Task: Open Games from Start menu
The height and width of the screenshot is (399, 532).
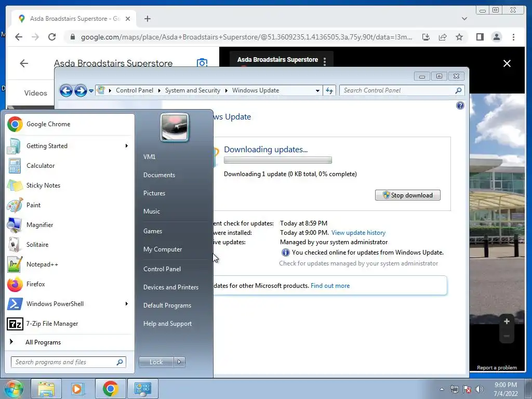Action: tap(153, 231)
